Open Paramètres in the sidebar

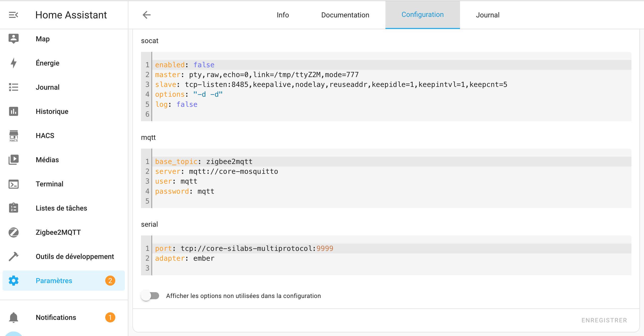pyautogui.click(x=54, y=281)
